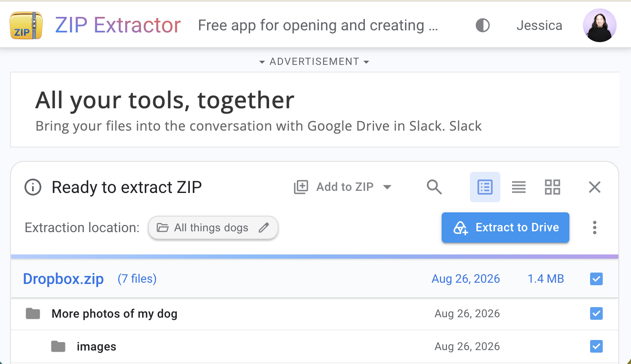The height and width of the screenshot is (364, 631).
Task: Click date of More photos of my dog row
Action: 467,313
